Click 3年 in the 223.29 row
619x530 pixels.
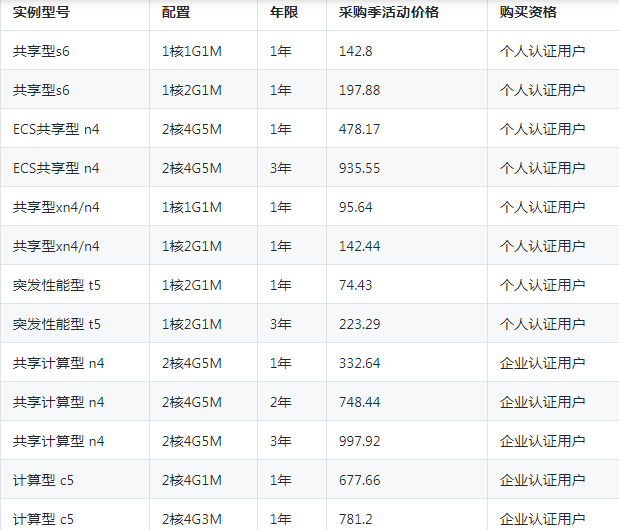pyautogui.click(x=281, y=324)
